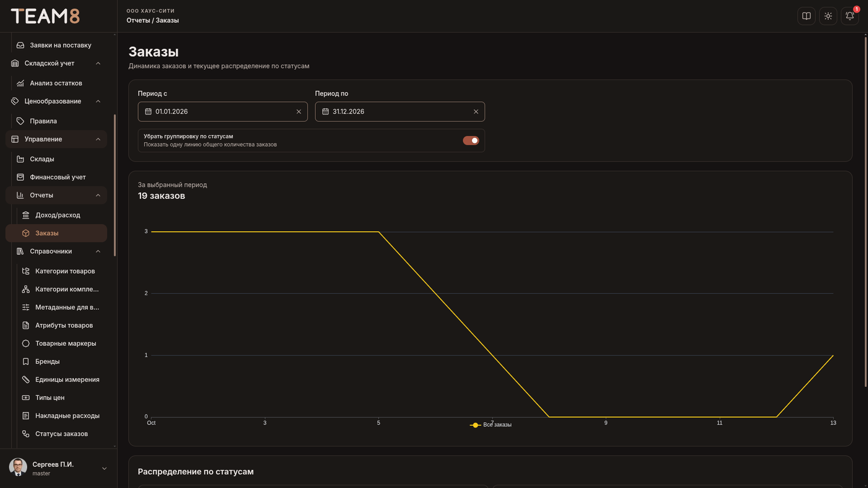Open notifications bell icon
868x488 pixels.
click(850, 16)
